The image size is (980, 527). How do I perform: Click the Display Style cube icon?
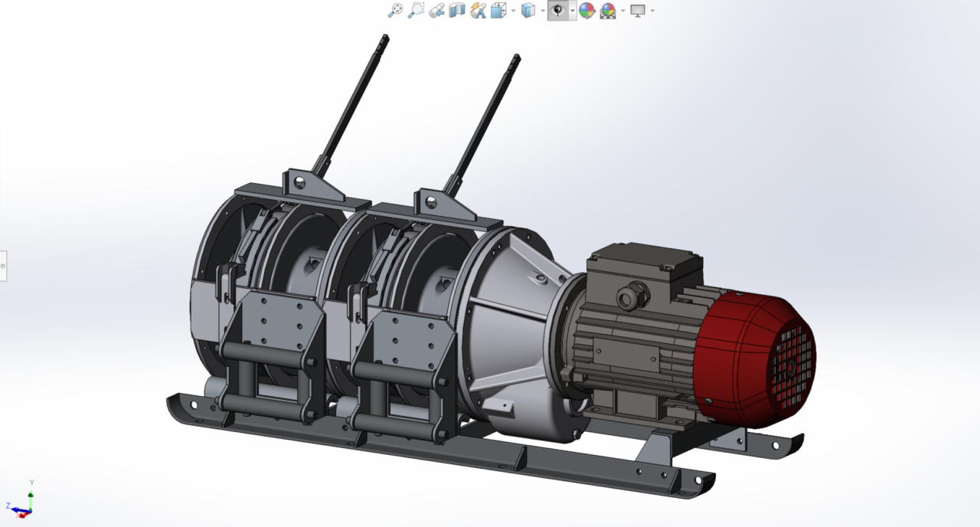pos(528,11)
